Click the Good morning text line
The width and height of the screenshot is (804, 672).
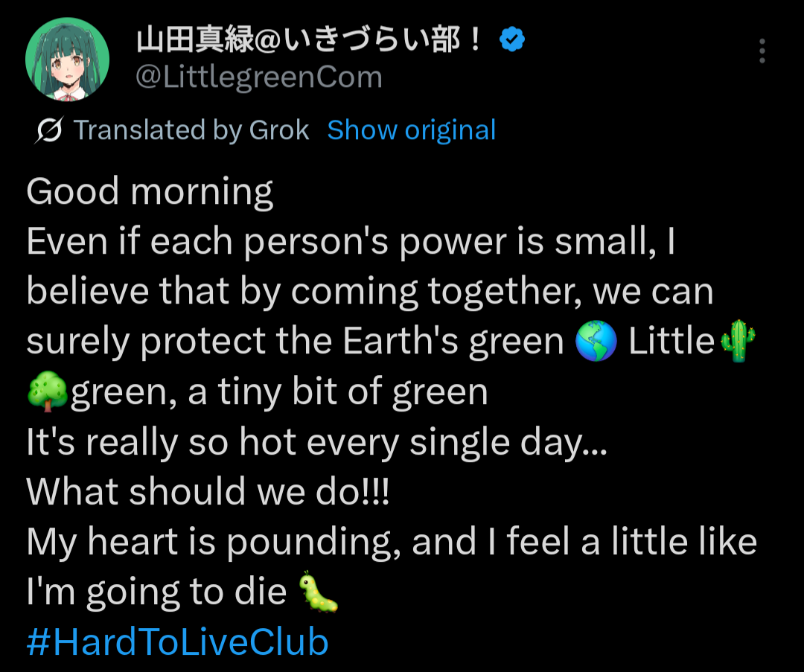[150, 192]
